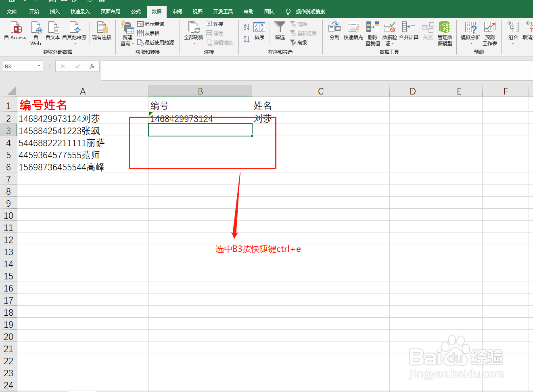Switch to the 页面布局 tab
This screenshot has height=392, width=533.
[111, 12]
